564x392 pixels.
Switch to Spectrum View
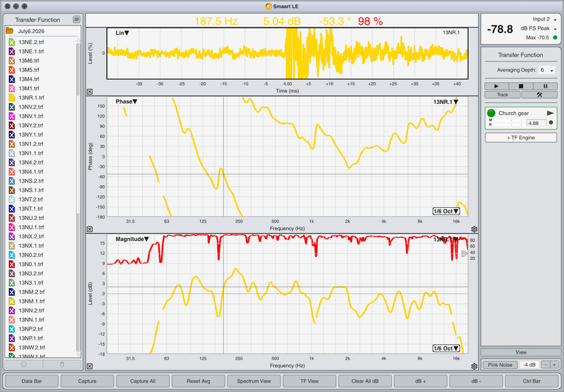254,381
